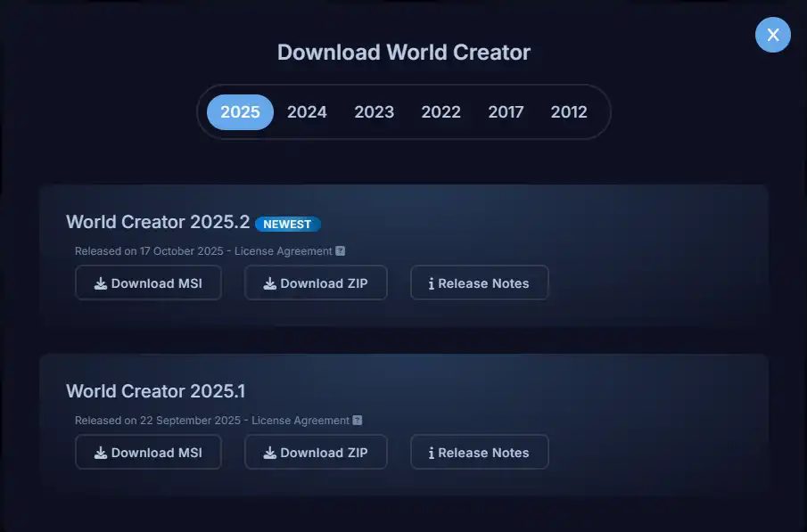This screenshot has height=532, width=807.
Task: Click help icon beside 17 October License Agreement
Action: click(x=341, y=251)
